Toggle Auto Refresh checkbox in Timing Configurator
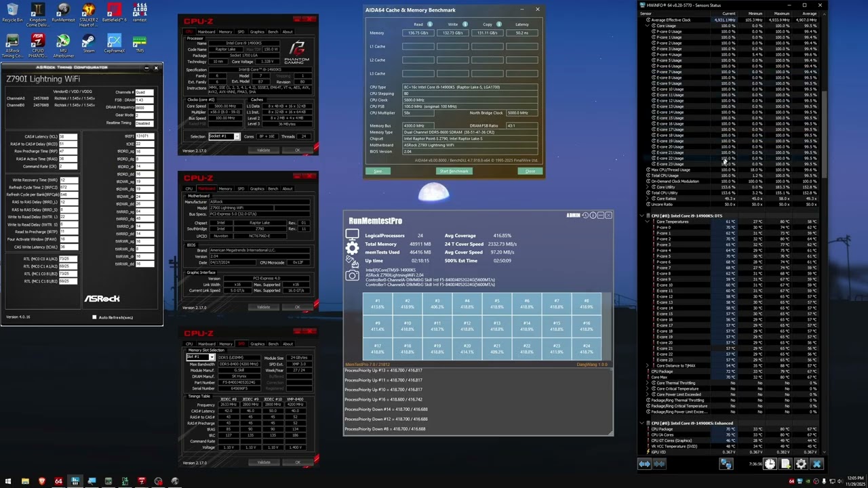Image resolution: width=868 pixels, height=488 pixels. point(94,317)
